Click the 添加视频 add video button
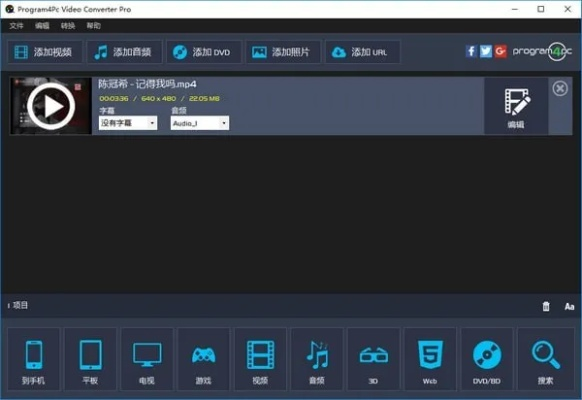 [x=45, y=52]
